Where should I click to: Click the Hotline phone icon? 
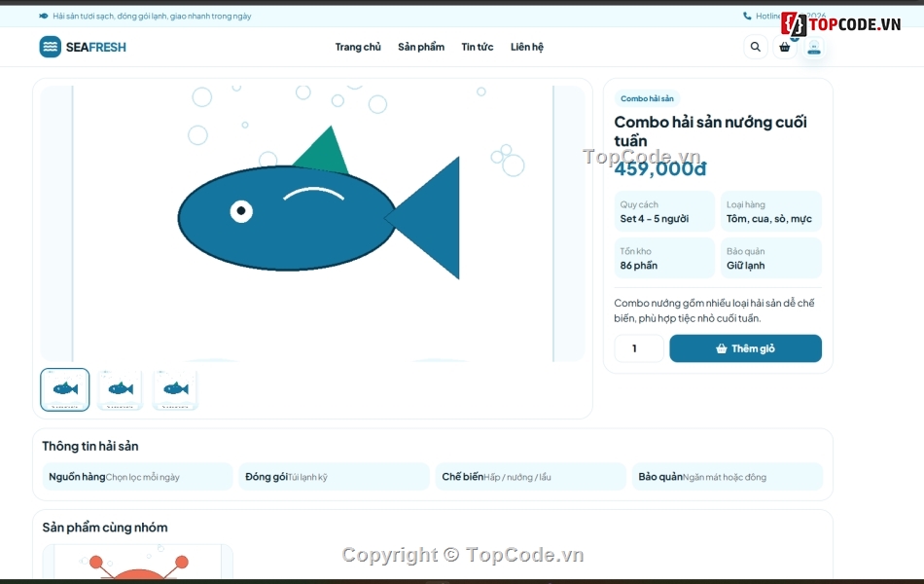click(747, 16)
